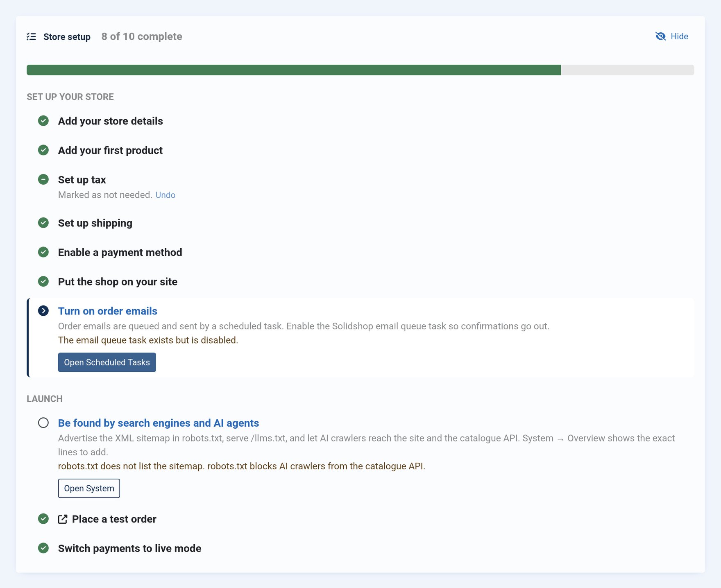Screen dimensions: 721x588
Task: Click the Store setup checklist icon
Action: [x=31, y=37]
